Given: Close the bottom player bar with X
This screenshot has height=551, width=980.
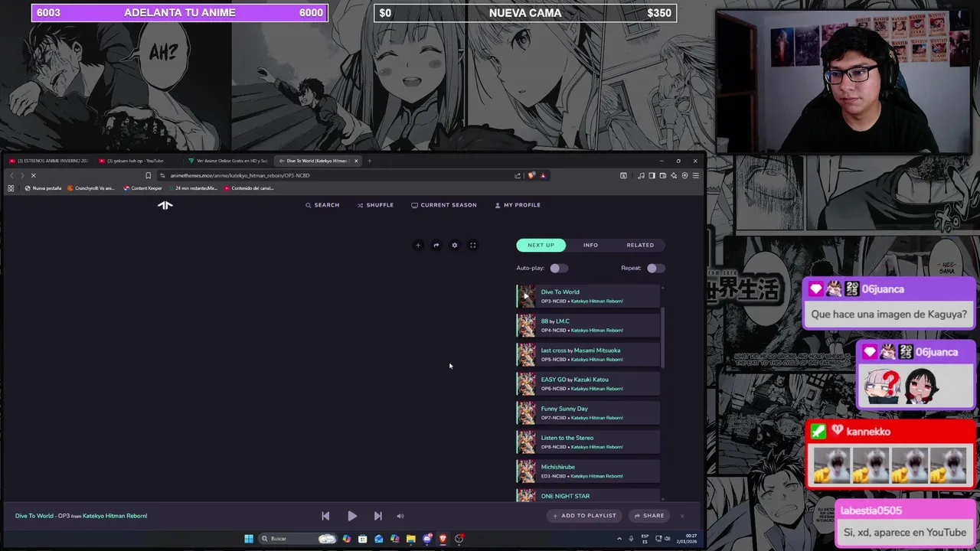Looking at the screenshot, I should coord(682,516).
